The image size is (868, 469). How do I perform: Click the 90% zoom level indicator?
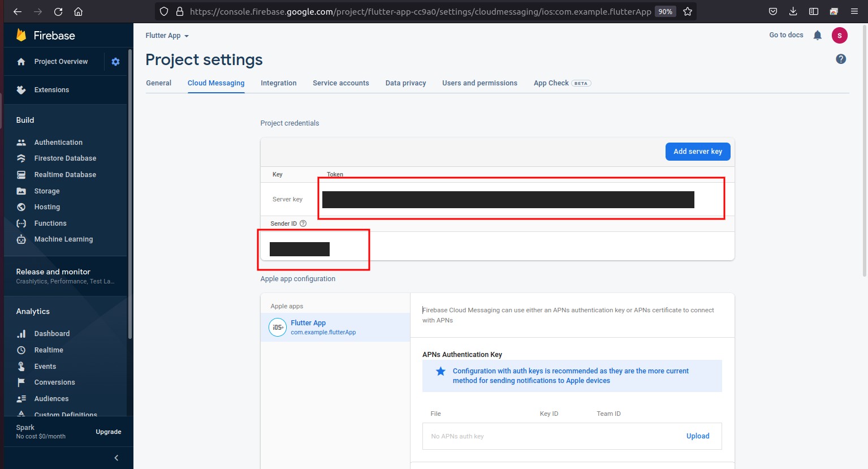point(666,11)
